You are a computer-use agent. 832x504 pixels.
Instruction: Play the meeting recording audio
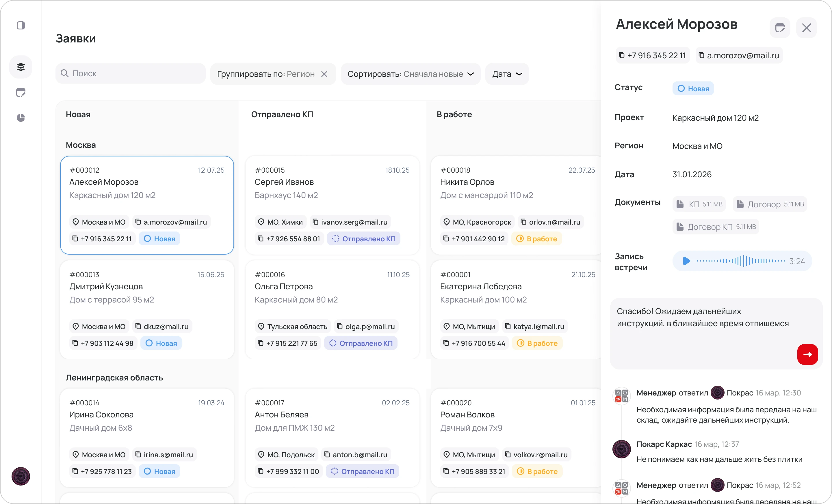(x=686, y=261)
